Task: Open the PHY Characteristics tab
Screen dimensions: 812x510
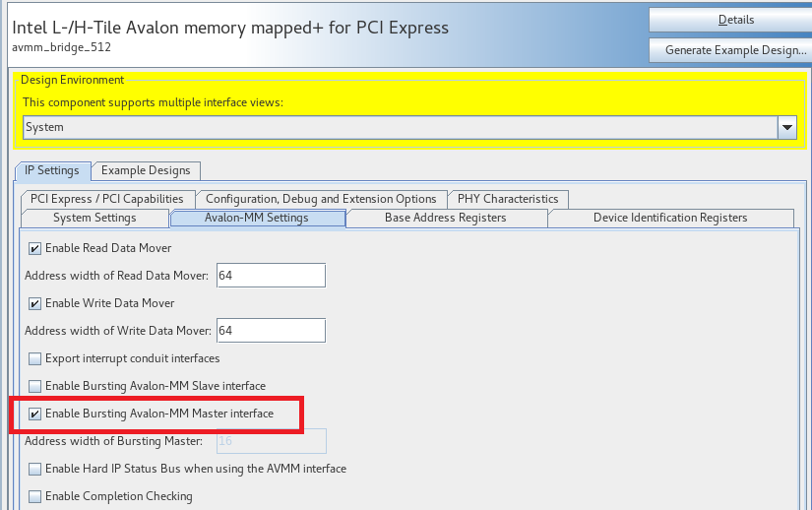Action: pyautogui.click(x=508, y=199)
